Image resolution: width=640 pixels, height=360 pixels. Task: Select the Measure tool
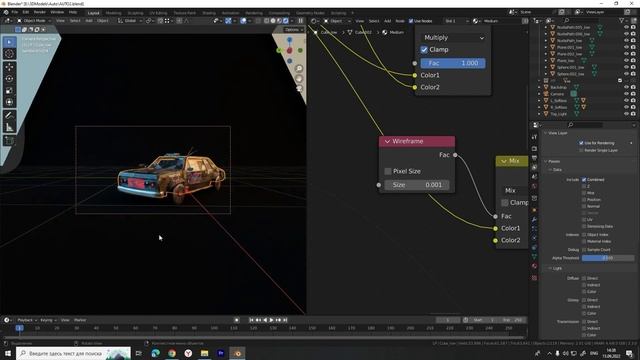pos(9,127)
